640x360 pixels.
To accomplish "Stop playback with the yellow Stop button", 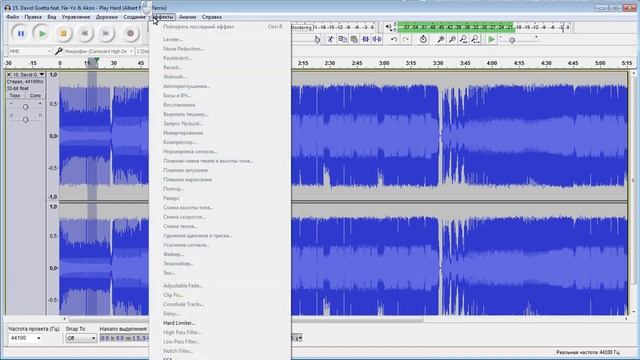I will 63,33.
